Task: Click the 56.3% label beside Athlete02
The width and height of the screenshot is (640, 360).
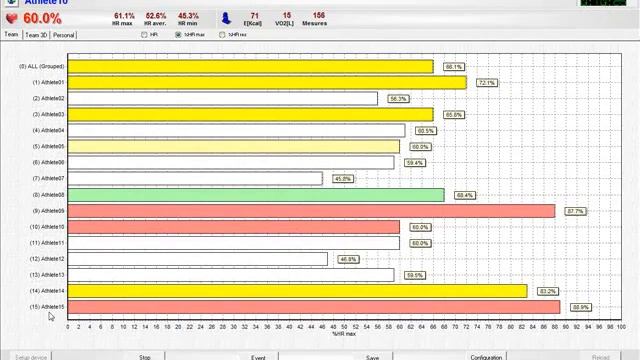Action: (398, 99)
